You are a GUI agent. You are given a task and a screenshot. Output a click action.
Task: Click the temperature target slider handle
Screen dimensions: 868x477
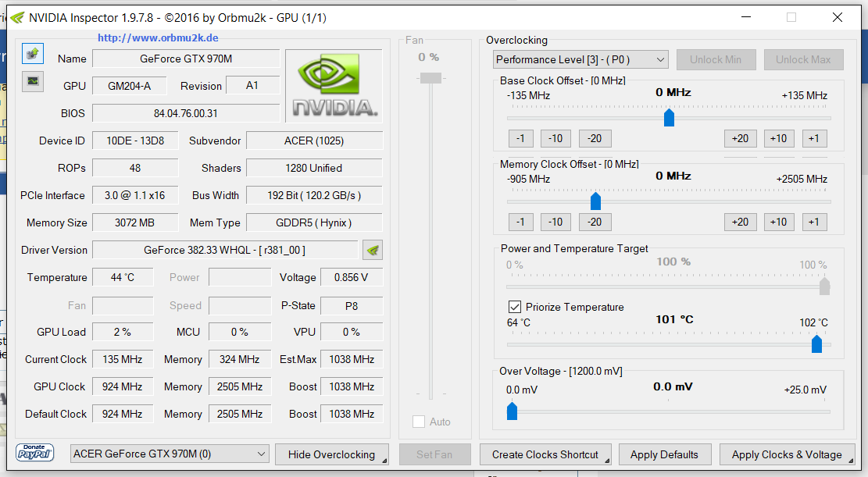coord(816,344)
